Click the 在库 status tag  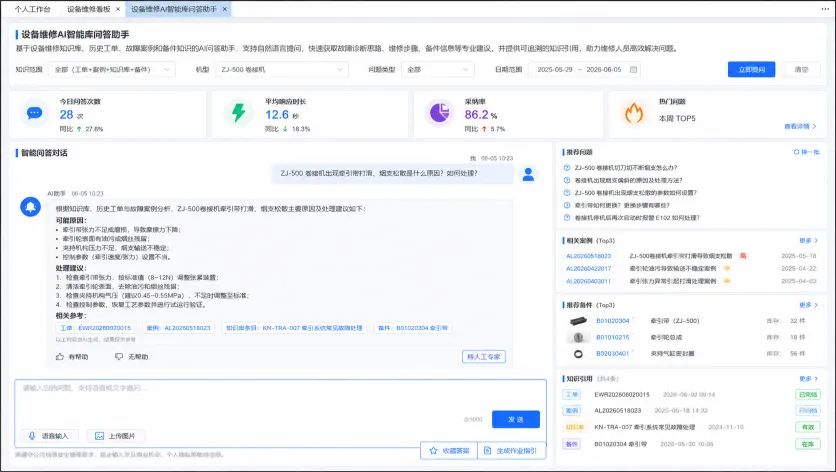tap(808, 444)
